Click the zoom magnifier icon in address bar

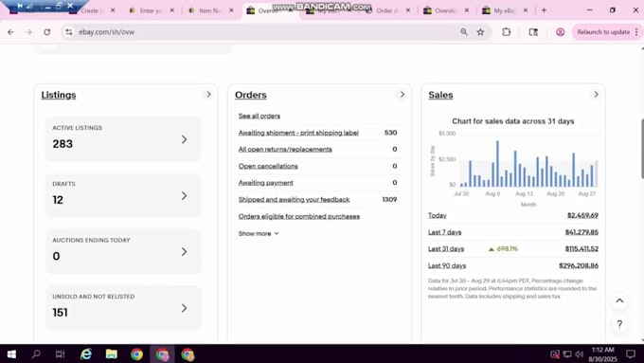click(464, 31)
